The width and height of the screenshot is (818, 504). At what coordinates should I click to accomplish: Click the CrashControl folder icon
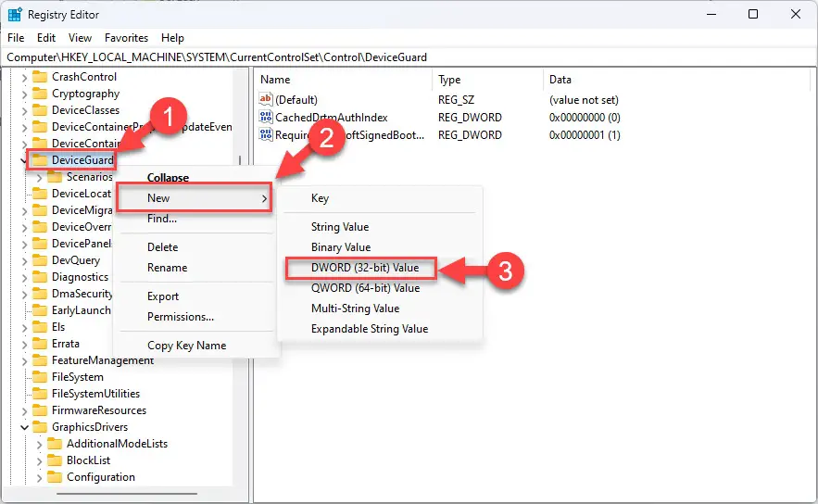click(40, 77)
